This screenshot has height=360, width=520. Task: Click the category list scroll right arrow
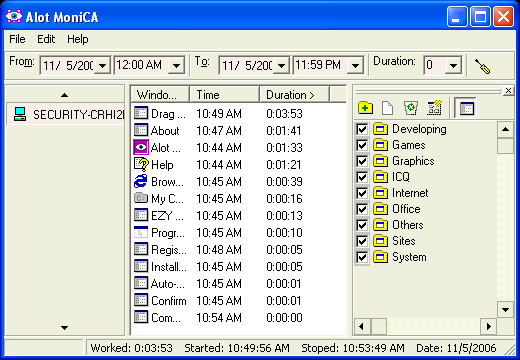(489, 326)
